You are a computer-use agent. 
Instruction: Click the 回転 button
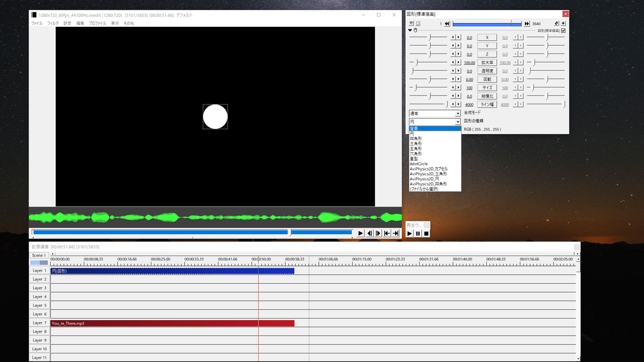coord(487,79)
